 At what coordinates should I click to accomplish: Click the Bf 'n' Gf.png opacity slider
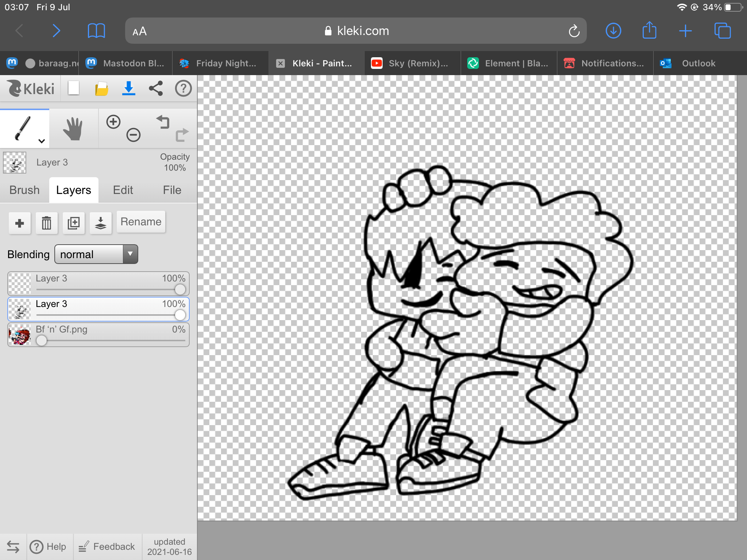[42, 341]
